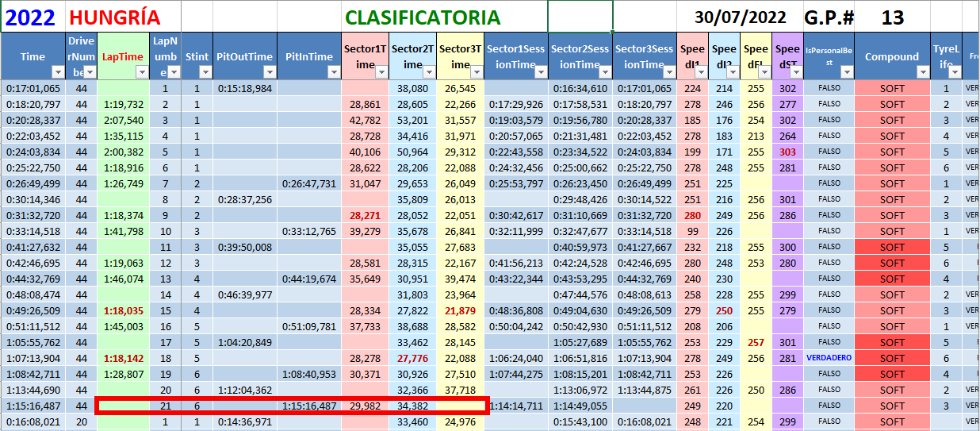Open the Stint column filter arrow
The height and width of the screenshot is (431, 980).
tap(205, 72)
